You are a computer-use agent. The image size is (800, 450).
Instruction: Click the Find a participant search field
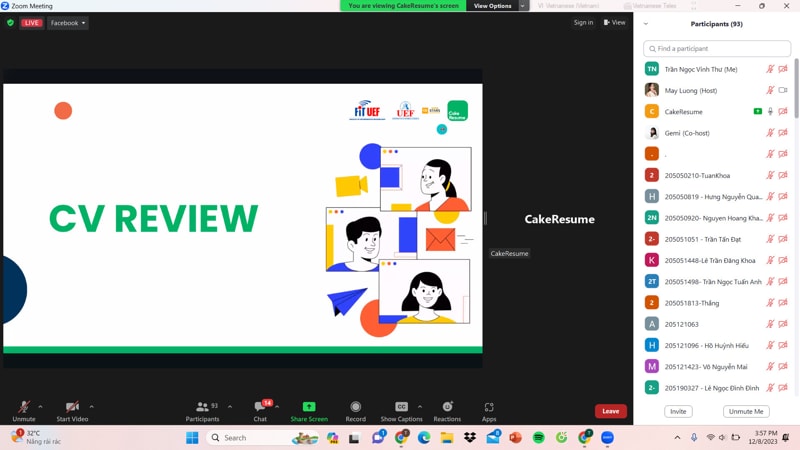(x=717, y=48)
